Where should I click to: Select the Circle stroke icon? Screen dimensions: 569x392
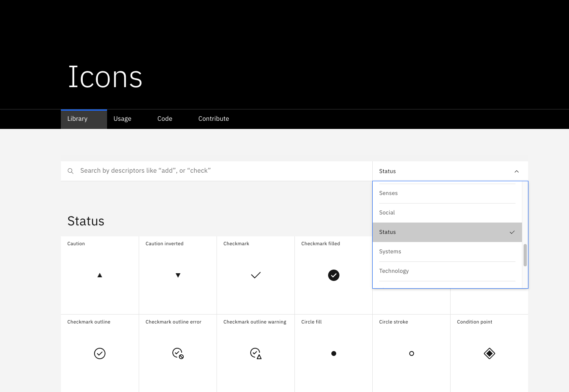(411, 353)
